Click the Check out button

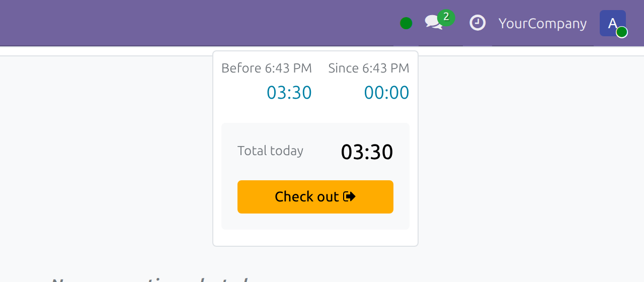(315, 197)
